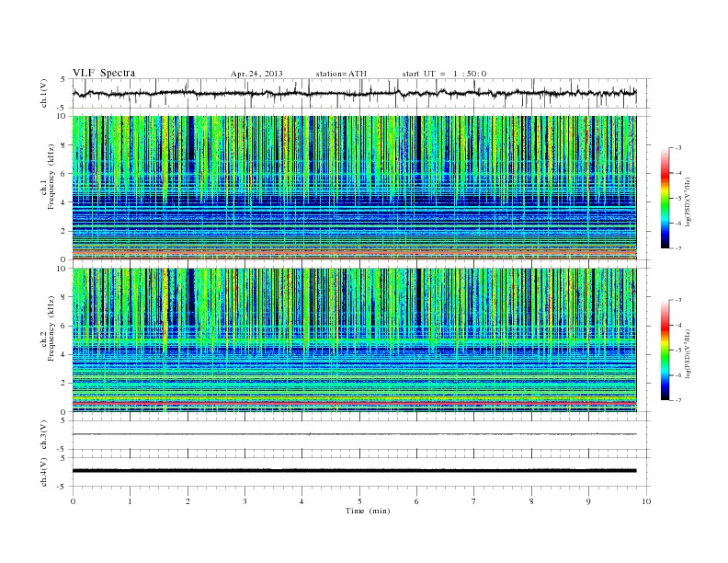Click the "4" tick on the time axis
Viewport: 728px width, 563px height.
click(x=301, y=501)
